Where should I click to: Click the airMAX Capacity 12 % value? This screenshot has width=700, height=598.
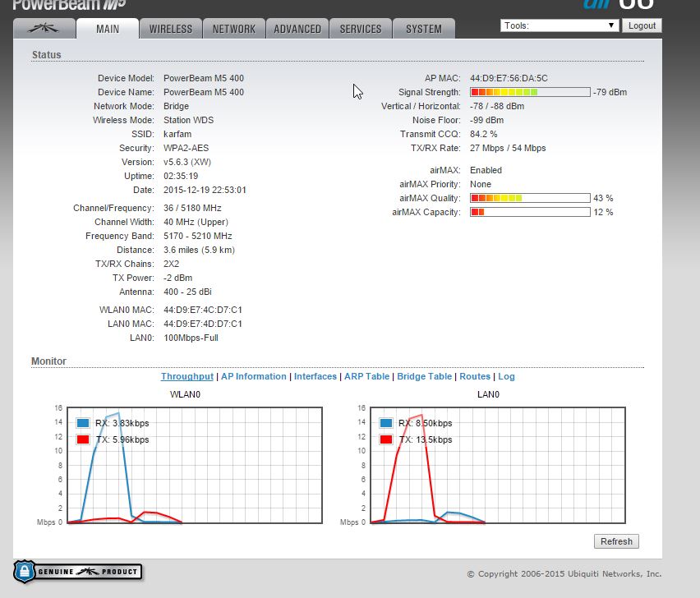pyautogui.click(x=603, y=212)
